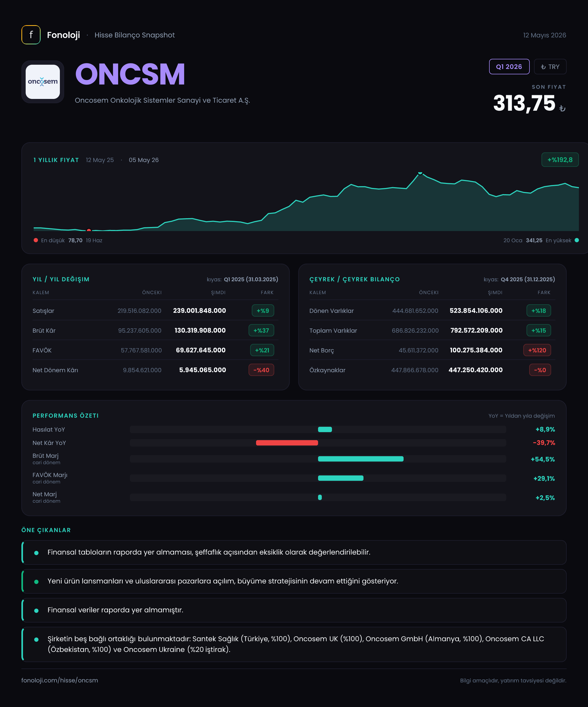
Task: Click the Net Borç +%120 badge
Action: pos(537,350)
